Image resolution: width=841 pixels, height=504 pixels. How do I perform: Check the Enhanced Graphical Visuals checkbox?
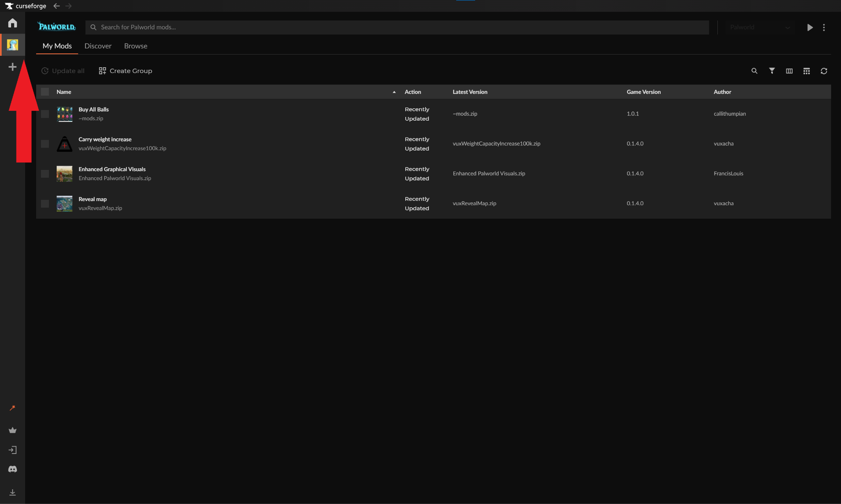coord(45,174)
